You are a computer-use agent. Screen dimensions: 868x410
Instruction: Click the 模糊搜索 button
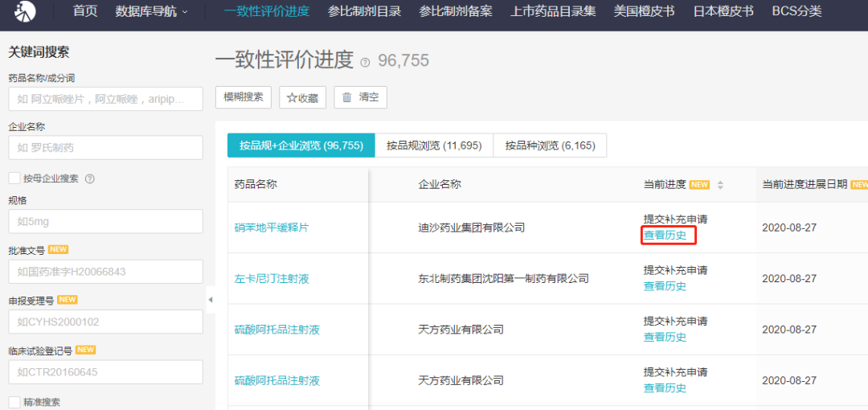pyautogui.click(x=244, y=97)
